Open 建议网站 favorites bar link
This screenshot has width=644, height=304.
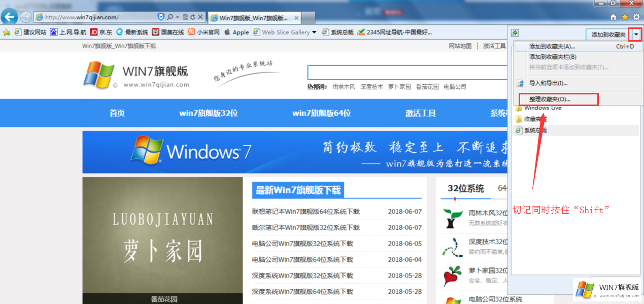click(x=30, y=32)
